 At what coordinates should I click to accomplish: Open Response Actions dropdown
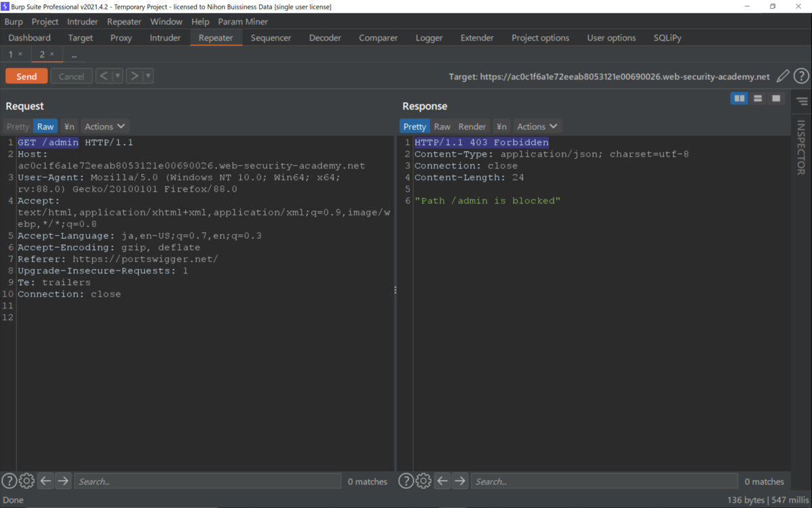537,127
